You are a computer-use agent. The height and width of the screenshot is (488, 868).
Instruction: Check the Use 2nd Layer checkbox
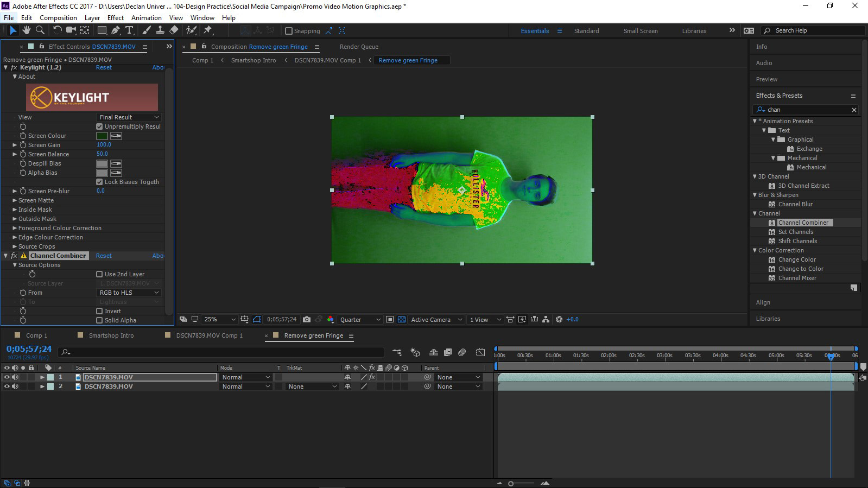(99, 274)
